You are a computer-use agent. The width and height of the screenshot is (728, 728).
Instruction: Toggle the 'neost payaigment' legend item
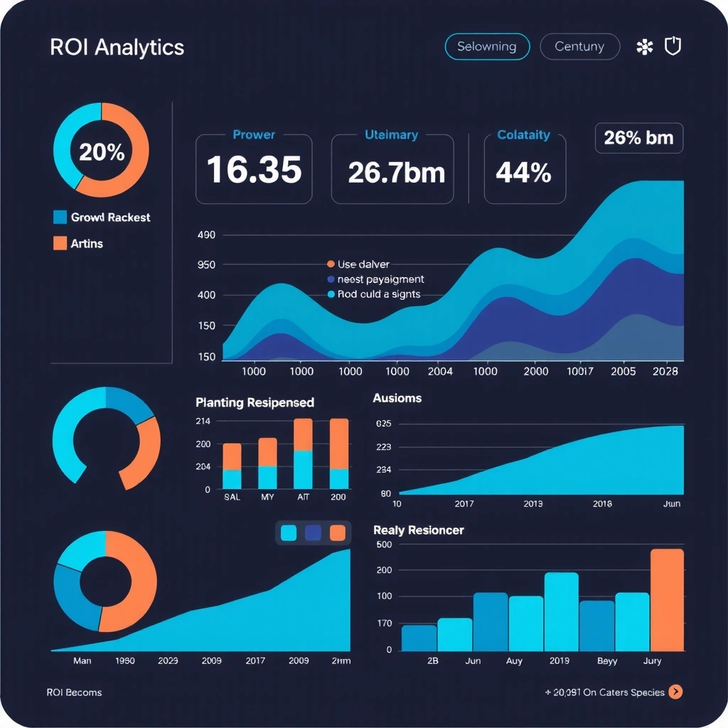(373, 279)
